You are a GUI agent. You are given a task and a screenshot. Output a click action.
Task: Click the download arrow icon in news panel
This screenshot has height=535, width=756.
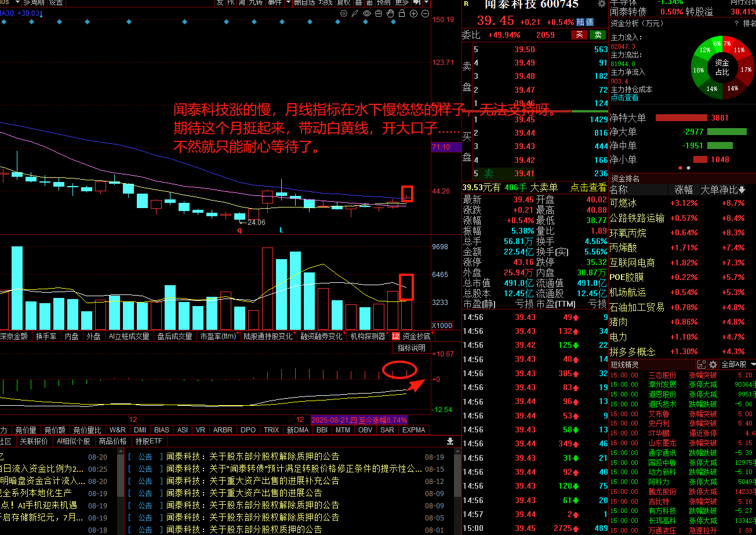click(x=450, y=441)
